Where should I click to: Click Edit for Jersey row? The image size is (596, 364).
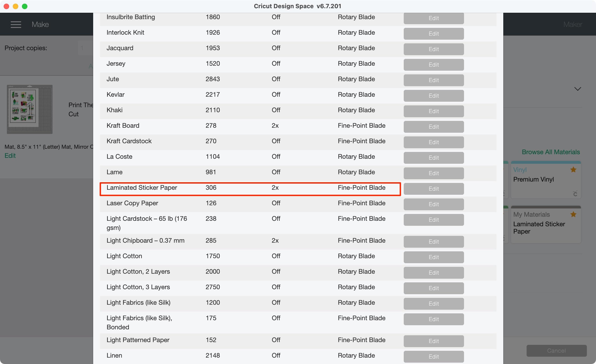tap(434, 65)
